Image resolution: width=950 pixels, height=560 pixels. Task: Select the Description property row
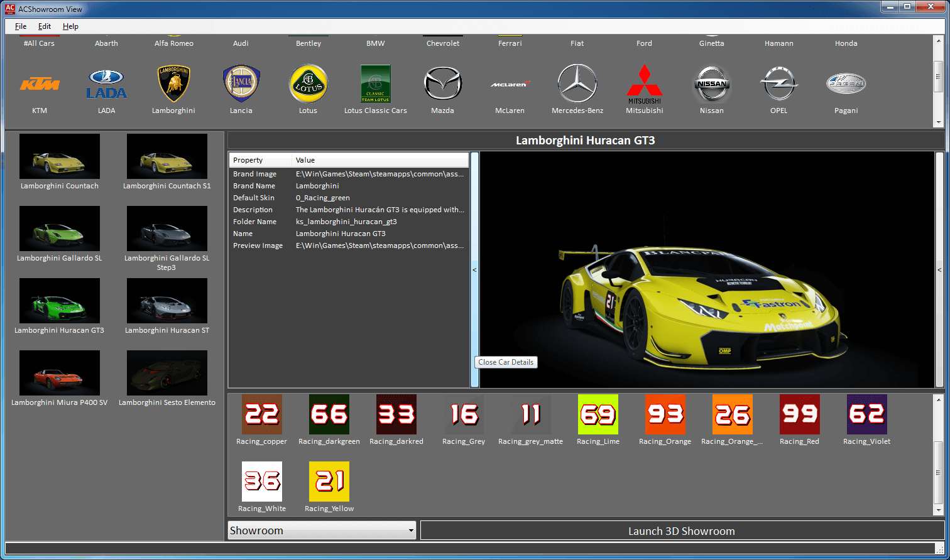(x=349, y=210)
